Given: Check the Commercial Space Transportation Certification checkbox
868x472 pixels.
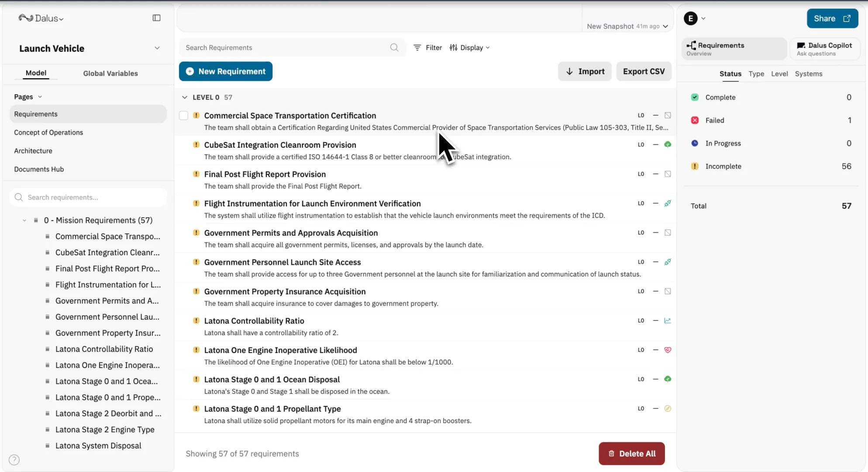Looking at the screenshot, I should coord(184,116).
